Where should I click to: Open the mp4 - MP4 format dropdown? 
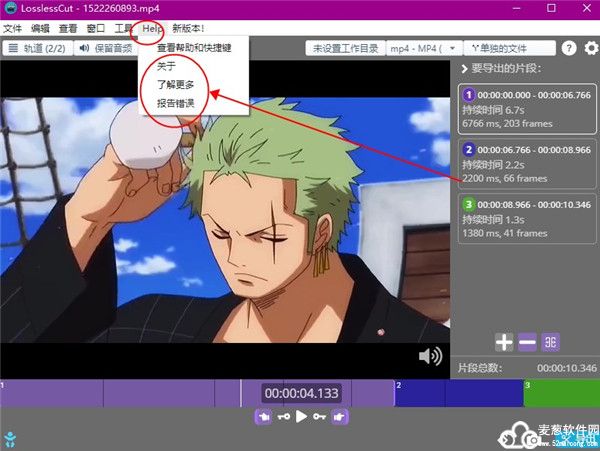tap(424, 49)
